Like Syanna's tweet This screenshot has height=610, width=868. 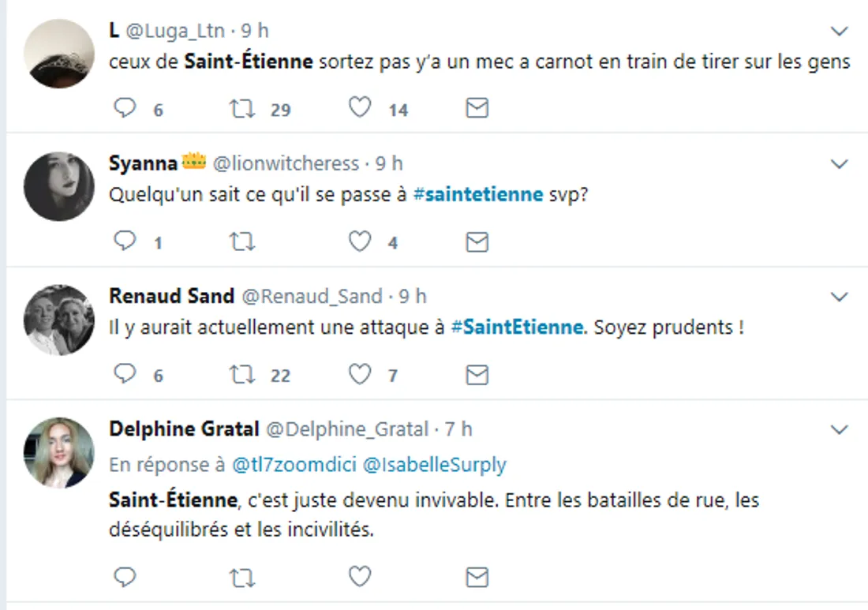[x=360, y=241]
